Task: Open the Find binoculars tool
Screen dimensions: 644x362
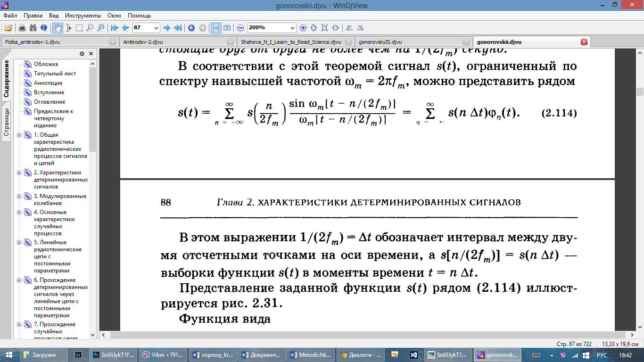Action: pyautogui.click(x=33, y=28)
